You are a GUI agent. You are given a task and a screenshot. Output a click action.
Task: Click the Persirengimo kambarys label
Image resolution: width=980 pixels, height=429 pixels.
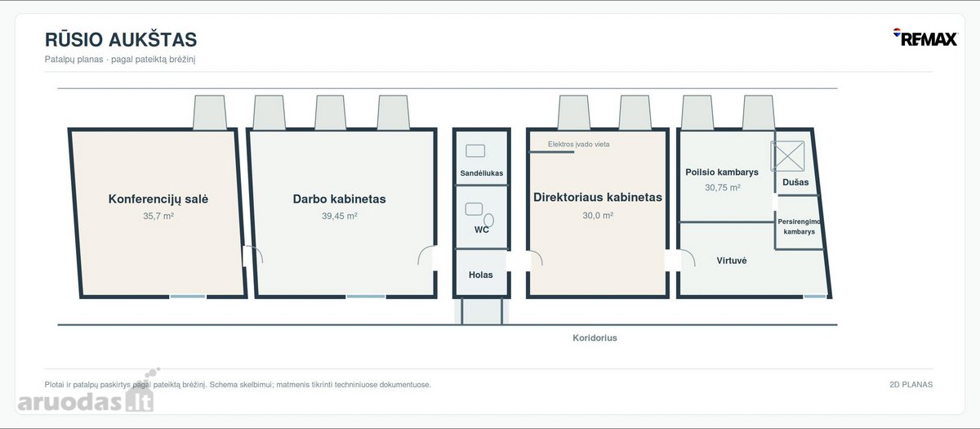click(800, 226)
